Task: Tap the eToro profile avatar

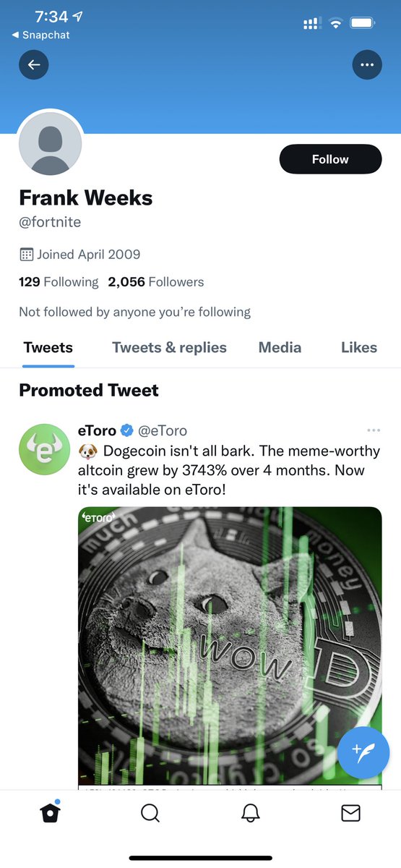Action: pos(44,449)
